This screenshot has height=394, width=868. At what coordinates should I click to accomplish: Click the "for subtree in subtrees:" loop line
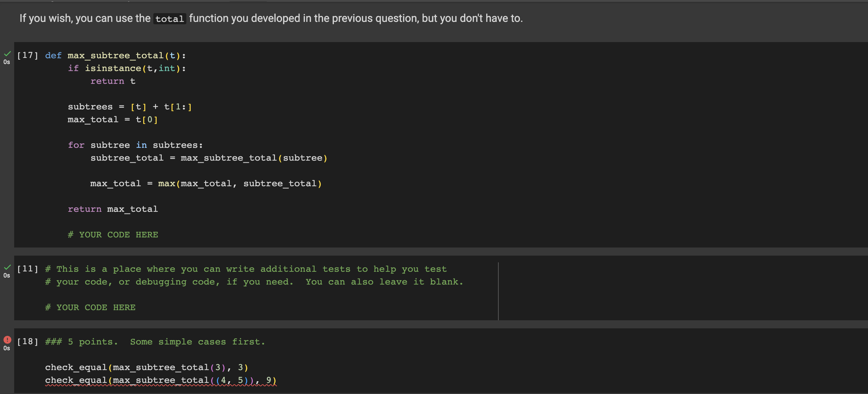point(135,145)
